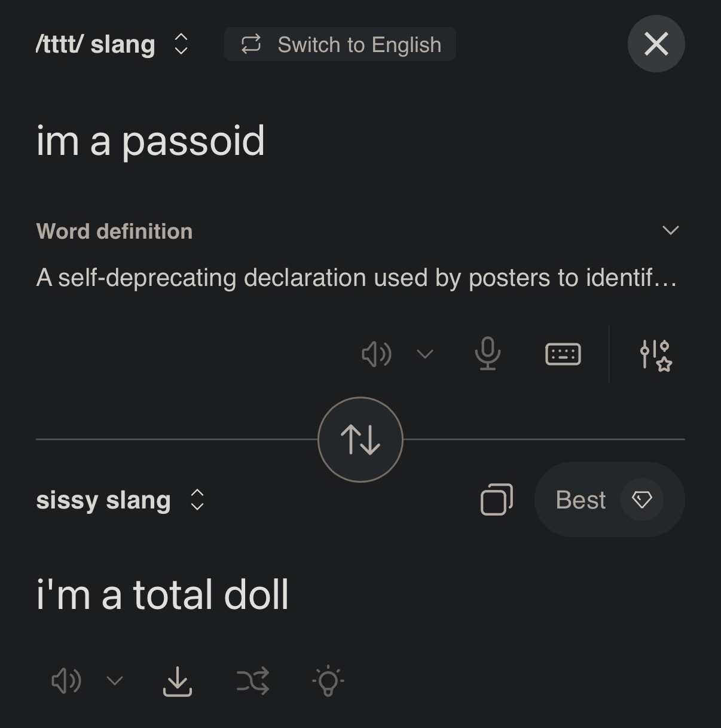Click the source text "im a passoid"
Screen dimensions: 721x728
[151, 141]
